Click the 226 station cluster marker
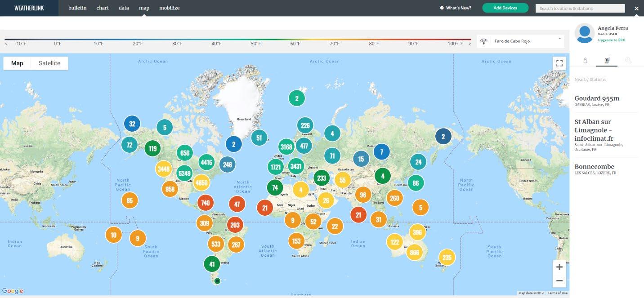Viewport: 644px width, 298px height. pyautogui.click(x=305, y=125)
